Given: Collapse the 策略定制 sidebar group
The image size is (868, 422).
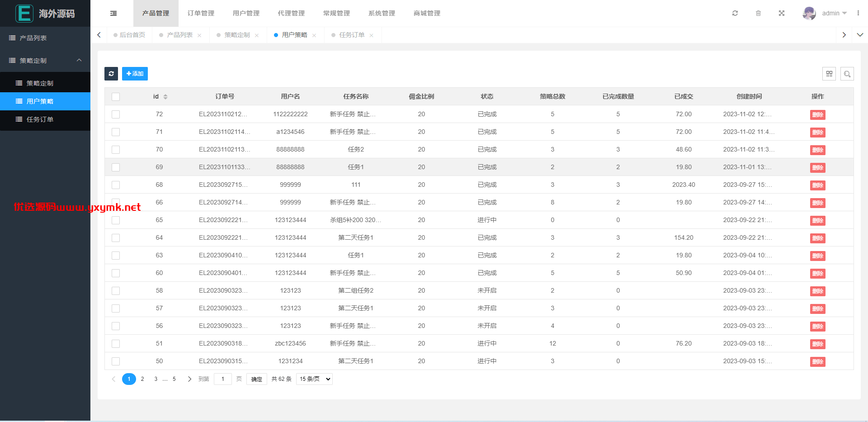Looking at the screenshot, I should 45,61.
